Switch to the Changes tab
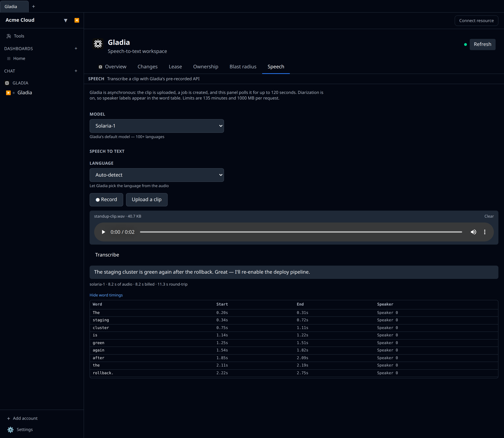 point(148,67)
